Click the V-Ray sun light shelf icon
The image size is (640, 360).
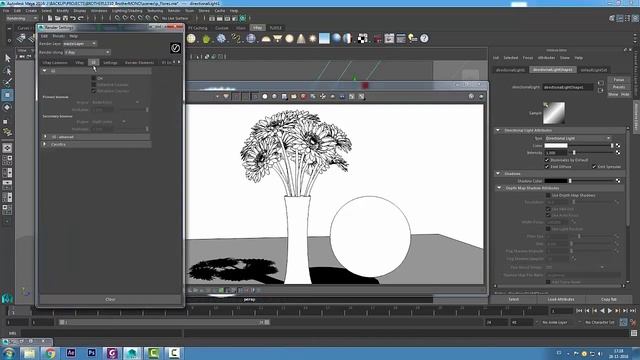313,39
